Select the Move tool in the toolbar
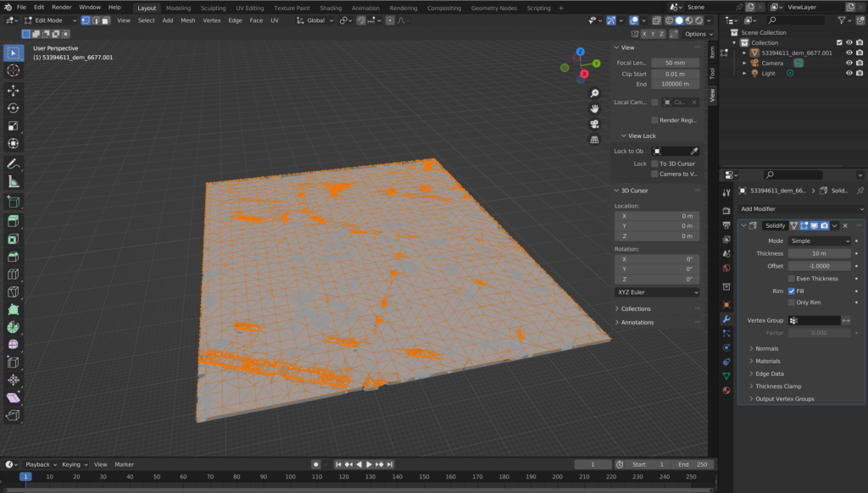The image size is (868, 493). point(14,90)
